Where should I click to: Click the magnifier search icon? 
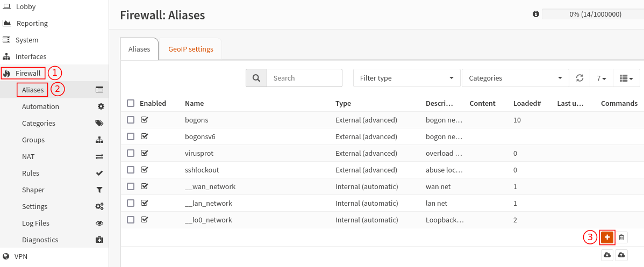[x=256, y=78]
